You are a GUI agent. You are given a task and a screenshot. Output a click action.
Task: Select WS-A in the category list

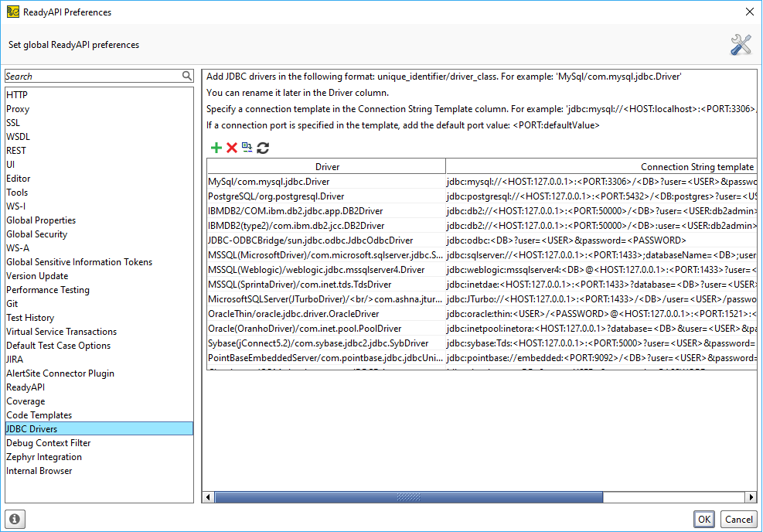(x=99, y=248)
